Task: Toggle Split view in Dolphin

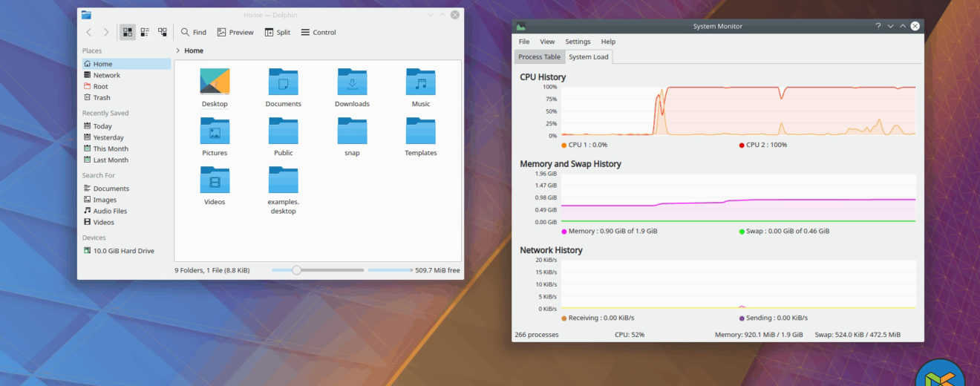Action: (277, 33)
